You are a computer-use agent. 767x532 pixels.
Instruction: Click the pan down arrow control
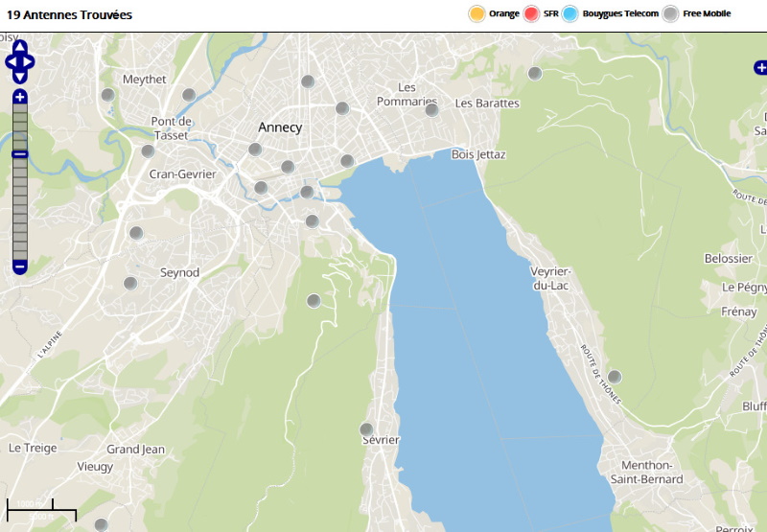pos(20,78)
